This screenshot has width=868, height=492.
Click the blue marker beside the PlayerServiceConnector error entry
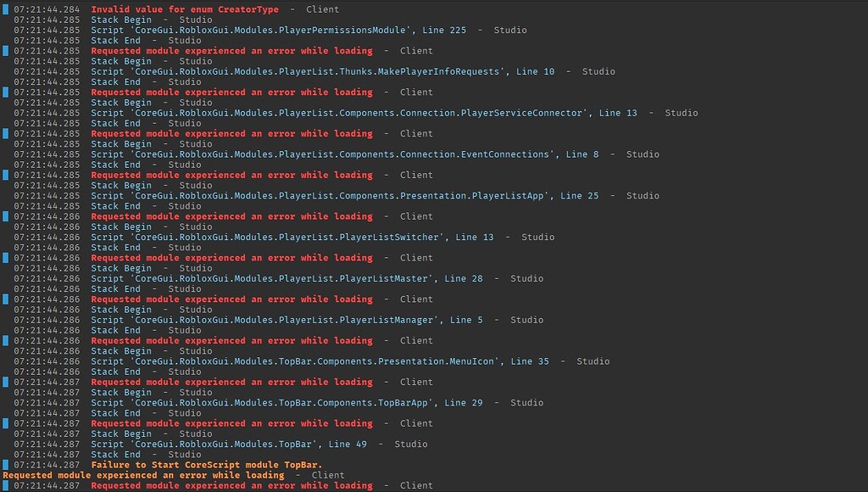click(x=3, y=92)
